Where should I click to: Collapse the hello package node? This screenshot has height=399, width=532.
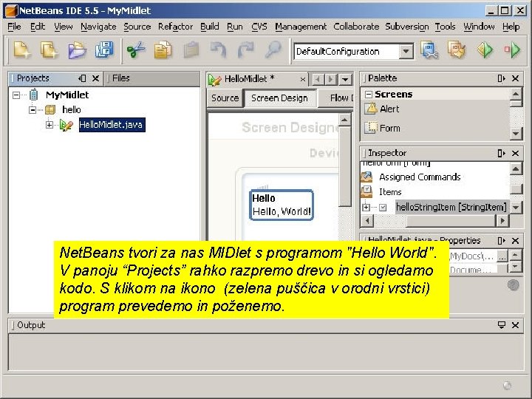pyautogui.click(x=33, y=109)
